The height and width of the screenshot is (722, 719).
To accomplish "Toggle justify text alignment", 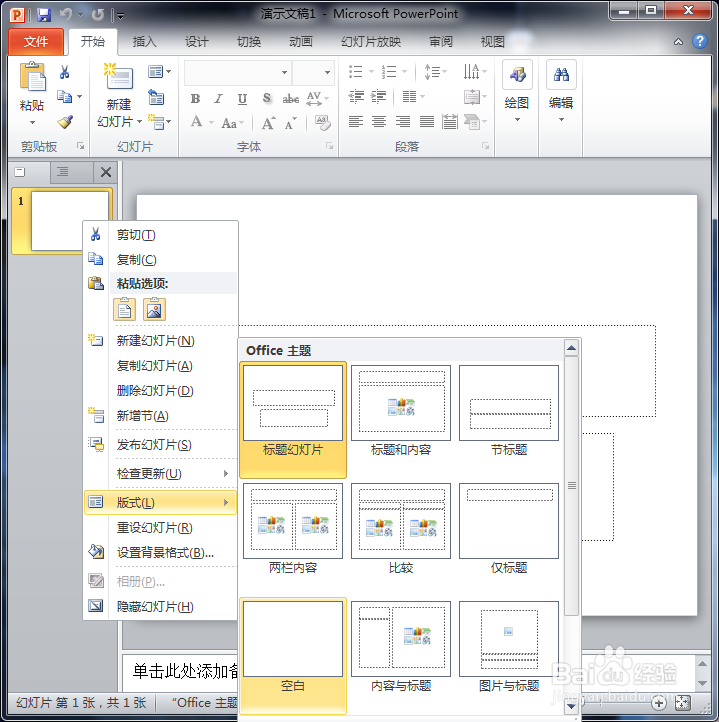I will pos(427,122).
